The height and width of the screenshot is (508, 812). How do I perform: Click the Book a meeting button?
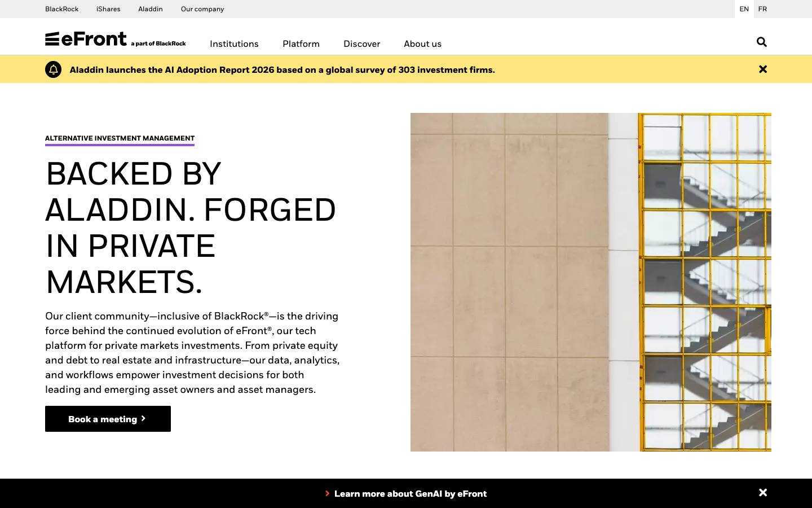(x=108, y=419)
